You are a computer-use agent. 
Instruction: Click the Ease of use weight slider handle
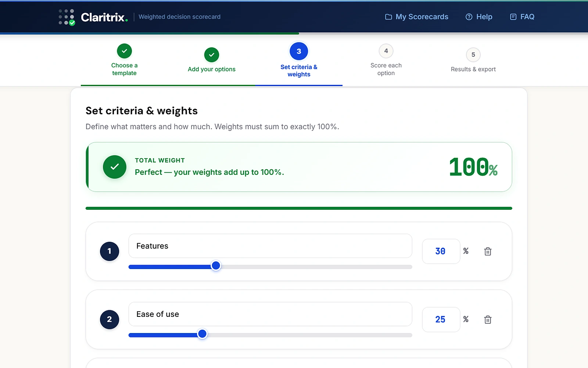point(202,334)
